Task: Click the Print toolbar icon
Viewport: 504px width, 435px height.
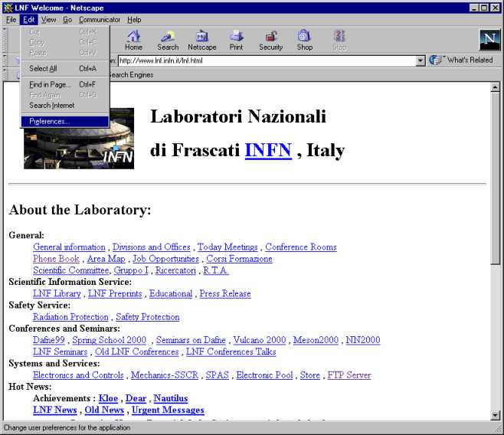Action: pyautogui.click(x=236, y=41)
